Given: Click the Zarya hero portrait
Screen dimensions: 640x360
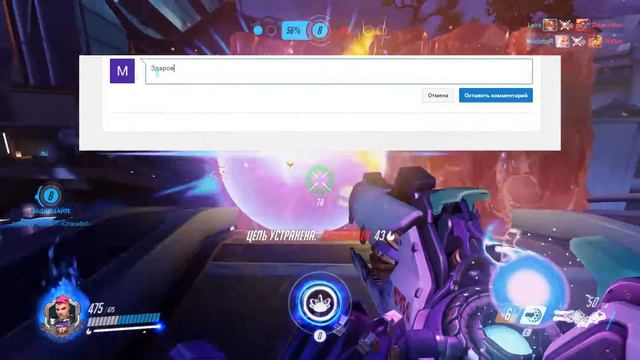Looking at the screenshot, I should click(x=61, y=314).
